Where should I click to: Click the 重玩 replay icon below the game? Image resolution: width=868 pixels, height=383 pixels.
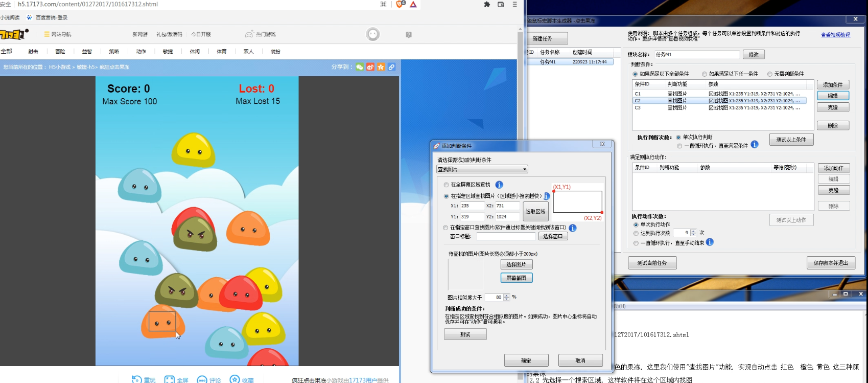(136, 379)
